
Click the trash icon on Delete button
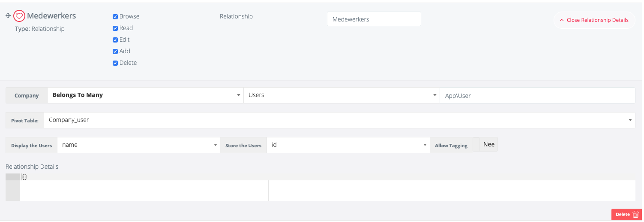636,214
